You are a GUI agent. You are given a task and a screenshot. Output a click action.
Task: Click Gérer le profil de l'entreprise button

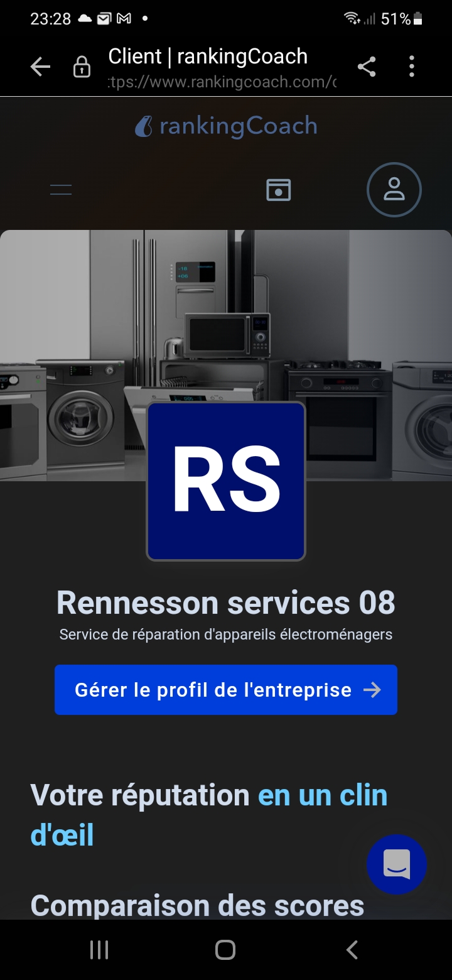tap(226, 690)
